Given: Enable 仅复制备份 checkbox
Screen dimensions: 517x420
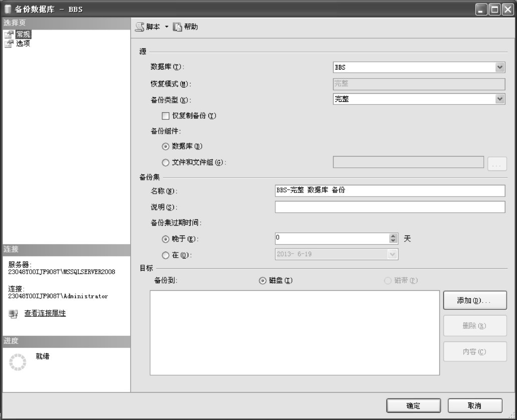Looking at the screenshot, I should [165, 116].
